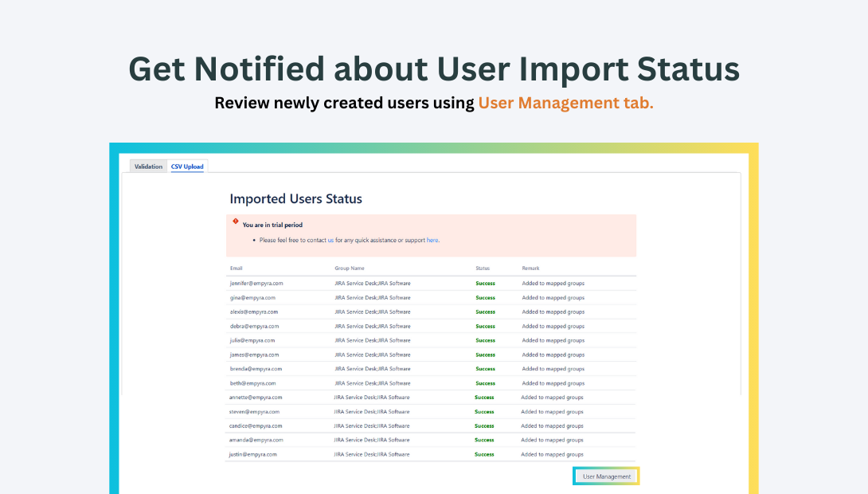Follow the 'us' contact link

[330, 241]
